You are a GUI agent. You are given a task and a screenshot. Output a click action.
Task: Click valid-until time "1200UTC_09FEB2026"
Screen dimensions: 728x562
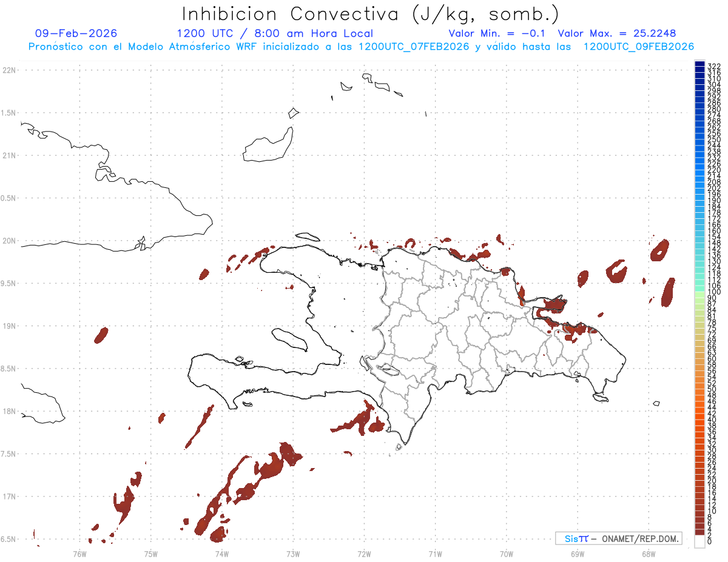click(x=639, y=47)
